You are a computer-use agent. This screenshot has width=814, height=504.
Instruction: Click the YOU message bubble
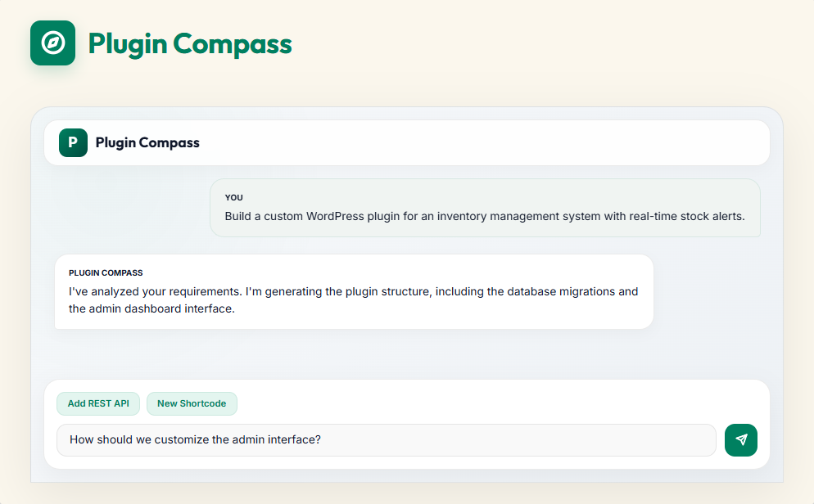point(485,207)
